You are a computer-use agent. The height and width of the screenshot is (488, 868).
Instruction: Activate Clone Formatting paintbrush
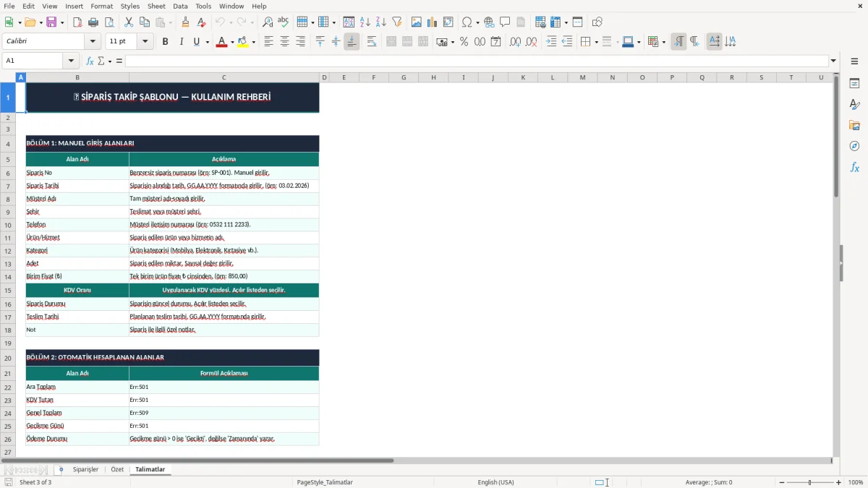point(185,22)
